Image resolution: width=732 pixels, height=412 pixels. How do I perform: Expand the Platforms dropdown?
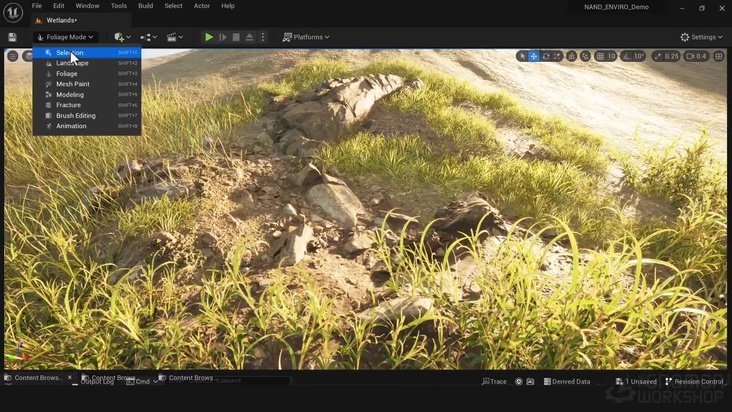click(306, 37)
